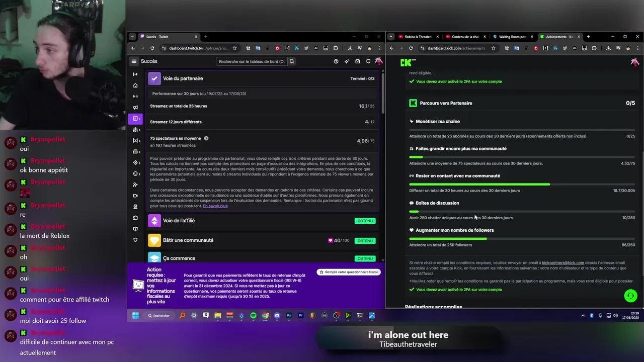
Task: Open the tab search dropdown in Twitch window
Action: tap(132, 37)
